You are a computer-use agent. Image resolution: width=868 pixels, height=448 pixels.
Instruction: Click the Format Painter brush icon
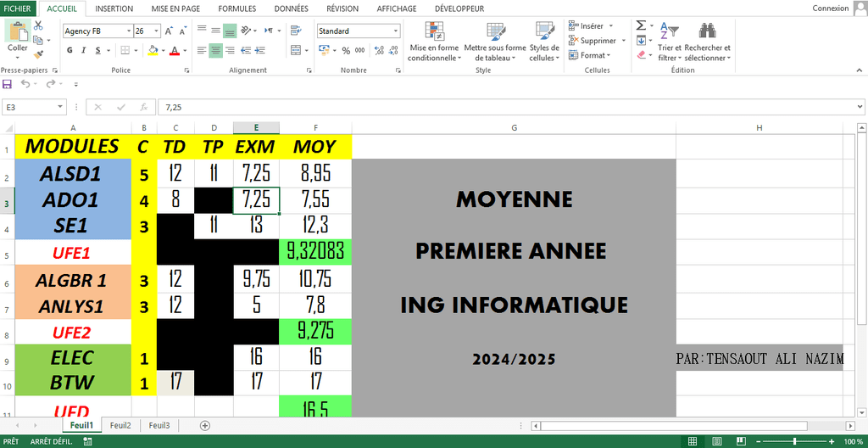[x=38, y=54]
